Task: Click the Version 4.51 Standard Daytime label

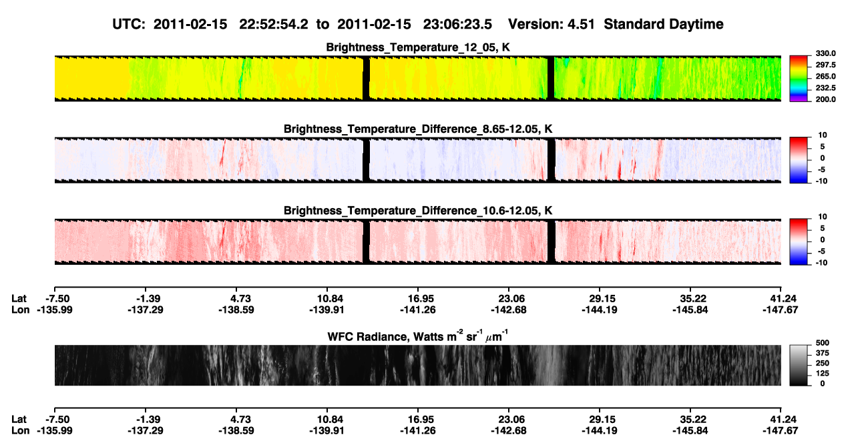Action: point(616,25)
